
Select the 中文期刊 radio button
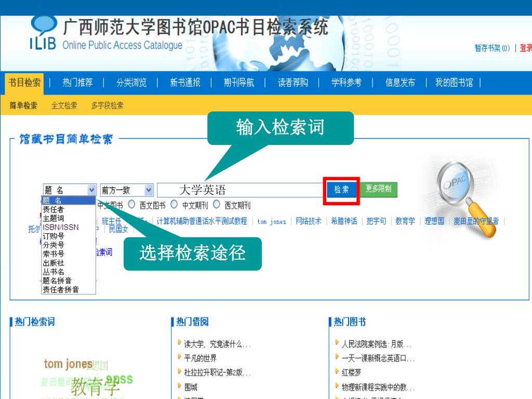pyautogui.click(x=174, y=204)
